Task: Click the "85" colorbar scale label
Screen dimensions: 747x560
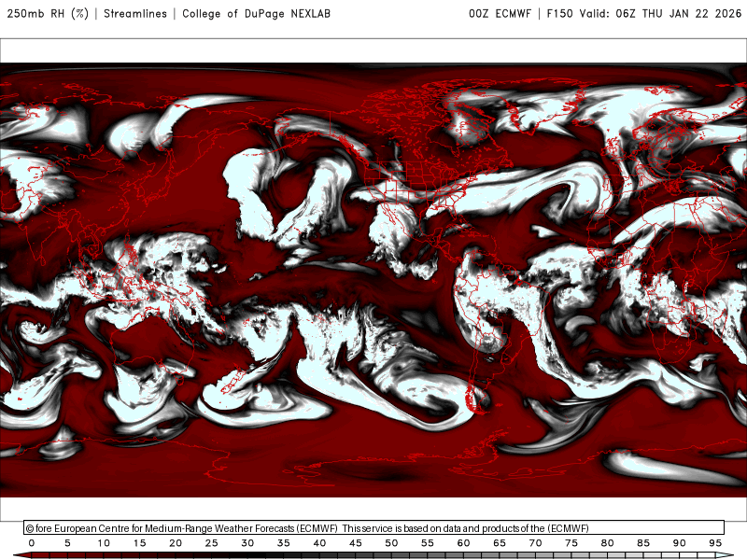Action: coord(643,543)
